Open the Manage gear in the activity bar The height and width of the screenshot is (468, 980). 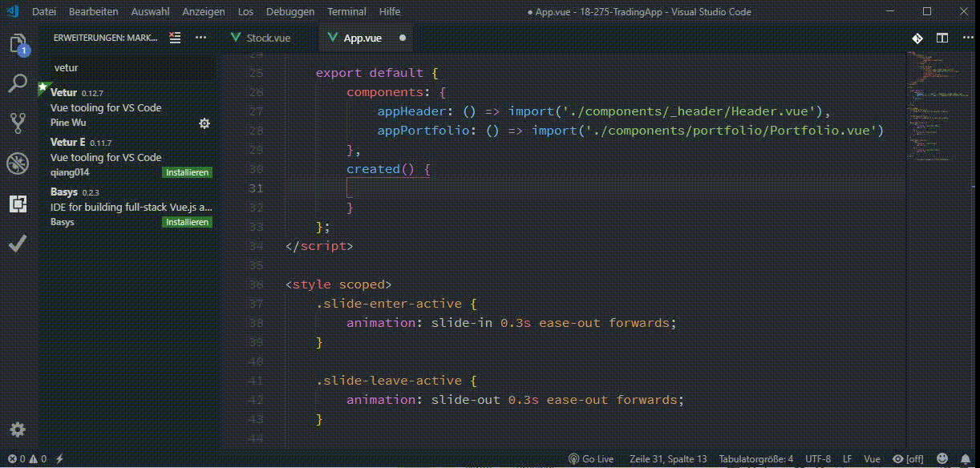pyautogui.click(x=18, y=430)
